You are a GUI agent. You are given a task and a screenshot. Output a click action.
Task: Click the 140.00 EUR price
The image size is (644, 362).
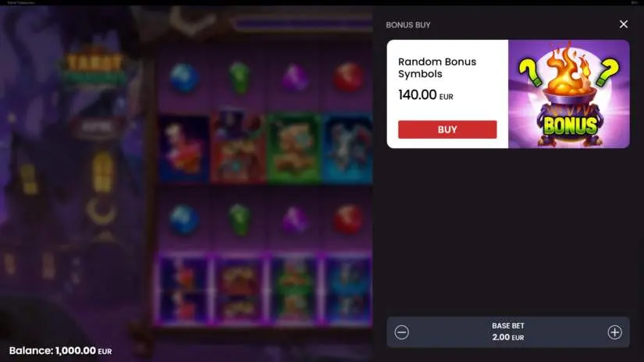pos(425,95)
